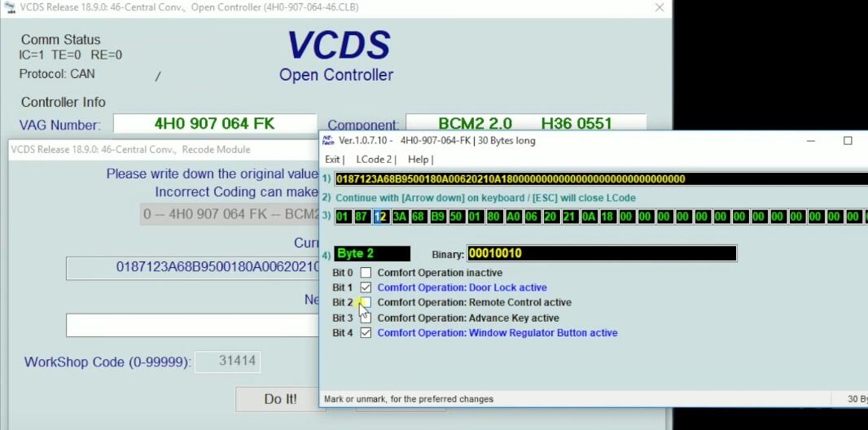This screenshot has height=430, width=868.
Task: Click the 'Controller Info' heading
Action: (64, 103)
